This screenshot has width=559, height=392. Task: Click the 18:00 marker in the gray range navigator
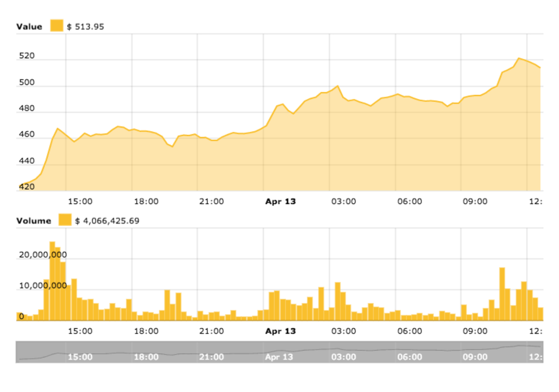[146, 357]
